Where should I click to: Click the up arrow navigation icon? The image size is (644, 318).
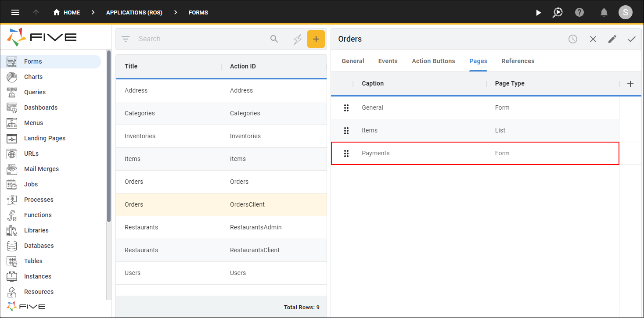(x=36, y=12)
